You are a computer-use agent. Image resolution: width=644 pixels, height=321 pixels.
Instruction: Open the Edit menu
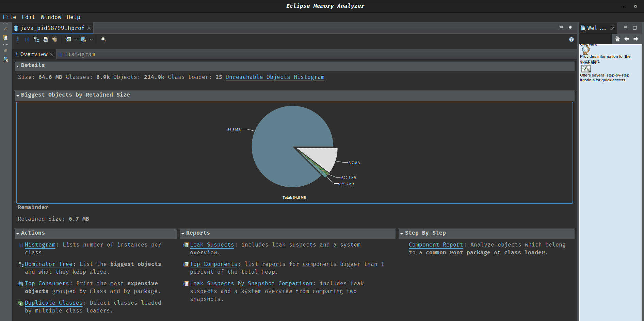pyautogui.click(x=29, y=17)
